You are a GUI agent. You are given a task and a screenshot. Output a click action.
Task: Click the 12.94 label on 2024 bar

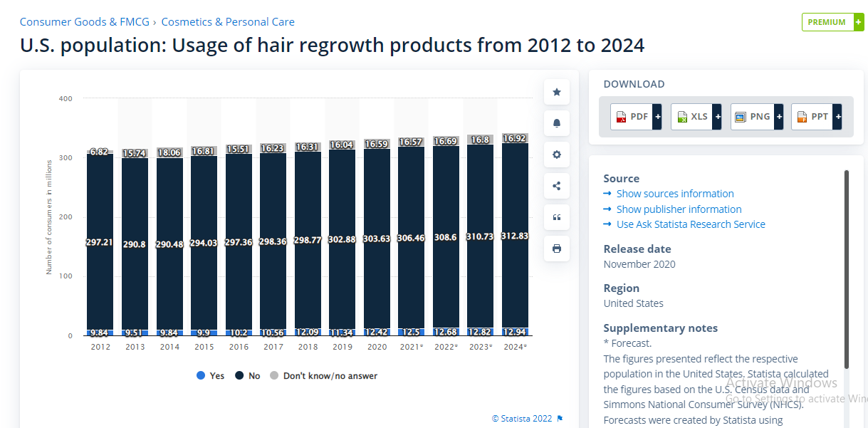coord(516,332)
